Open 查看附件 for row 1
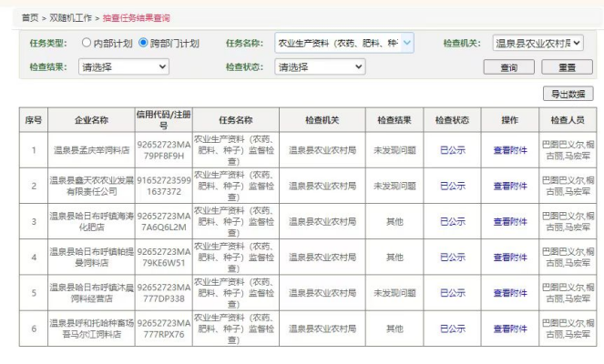This screenshot has height=364, width=604. point(510,149)
